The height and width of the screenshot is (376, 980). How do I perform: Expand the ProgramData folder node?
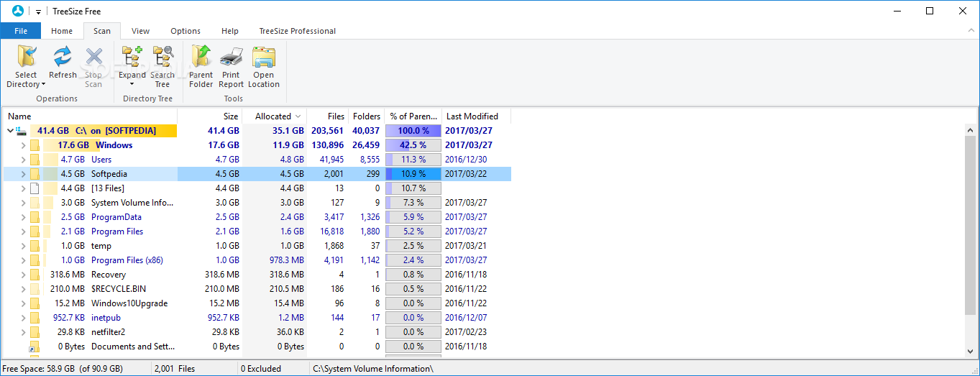pos(23,217)
